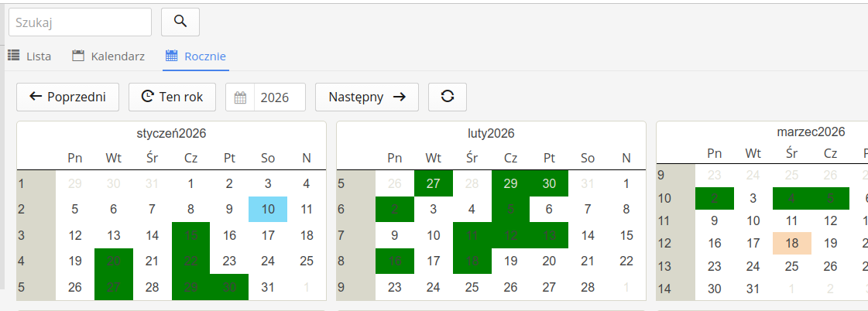The width and height of the screenshot is (868, 311).
Task: Select January 31 day cell
Action: click(x=268, y=287)
